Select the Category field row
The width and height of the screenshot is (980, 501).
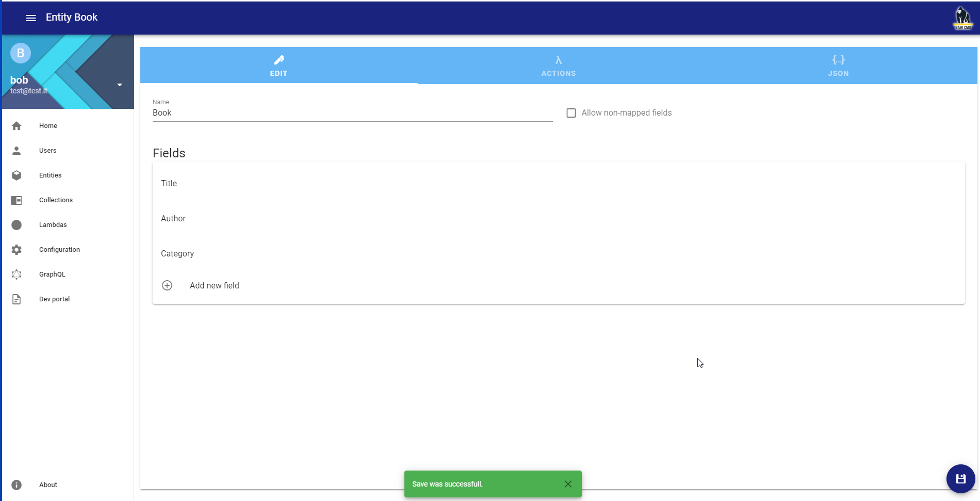coord(559,254)
